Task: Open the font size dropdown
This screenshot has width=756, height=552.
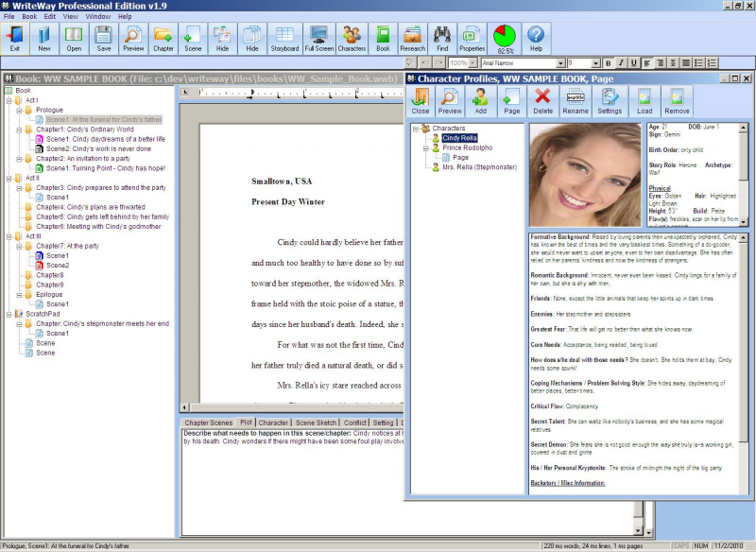Action: pos(596,63)
